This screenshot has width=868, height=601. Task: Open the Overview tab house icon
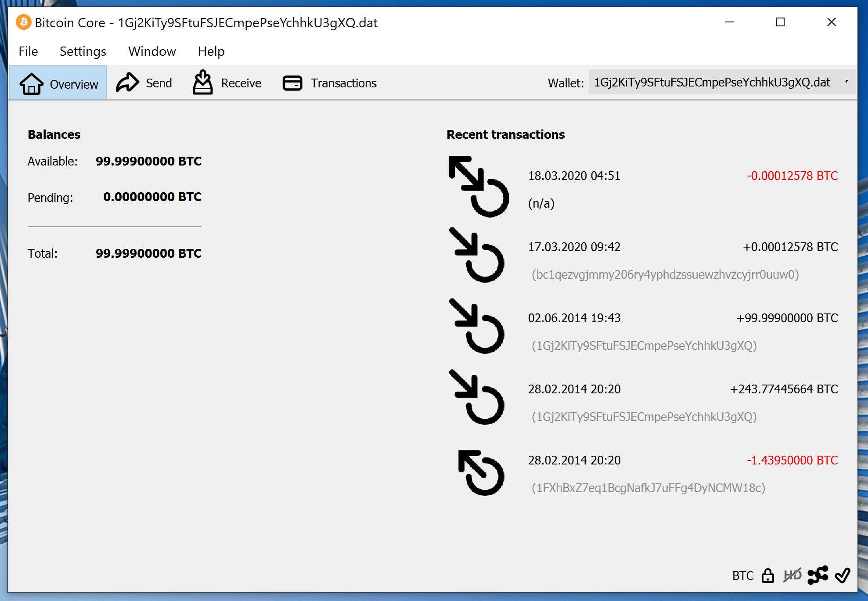point(31,83)
